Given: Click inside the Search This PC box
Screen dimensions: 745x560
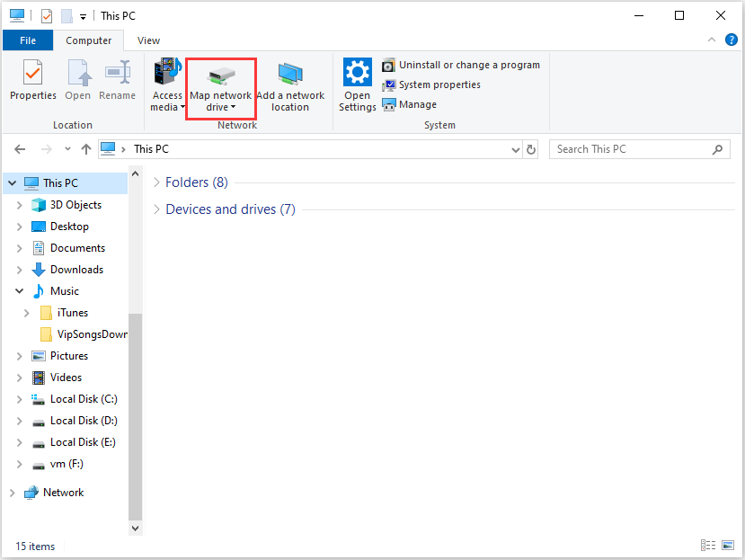Looking at the screenshot, I should coord(629,149).
